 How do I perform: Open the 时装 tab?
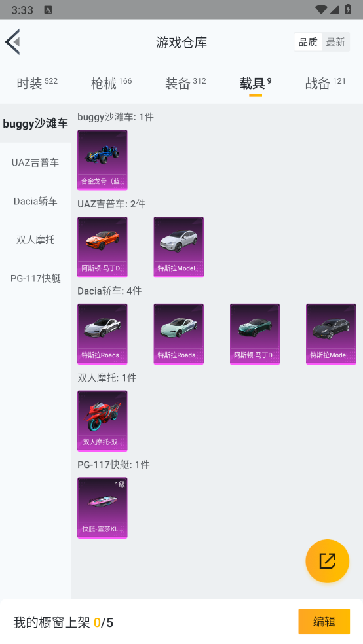point(37,83)
